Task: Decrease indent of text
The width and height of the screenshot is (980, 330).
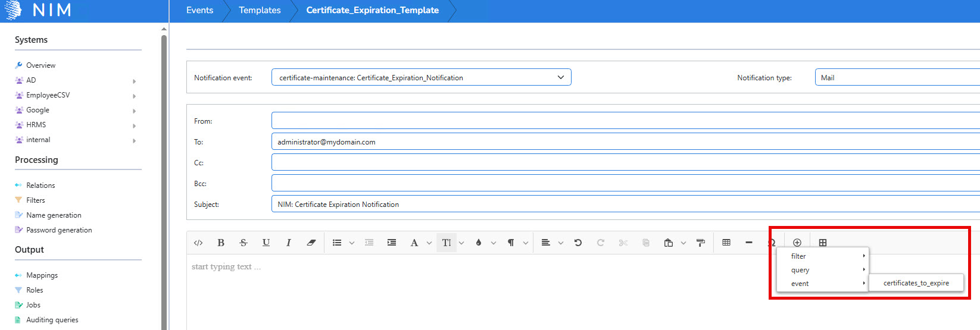Action: 369,243
